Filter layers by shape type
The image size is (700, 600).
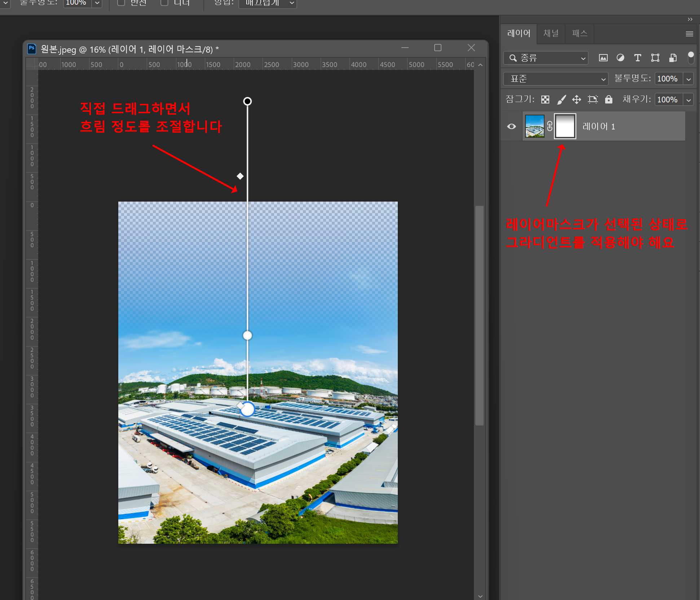click(x=655, y=58)
